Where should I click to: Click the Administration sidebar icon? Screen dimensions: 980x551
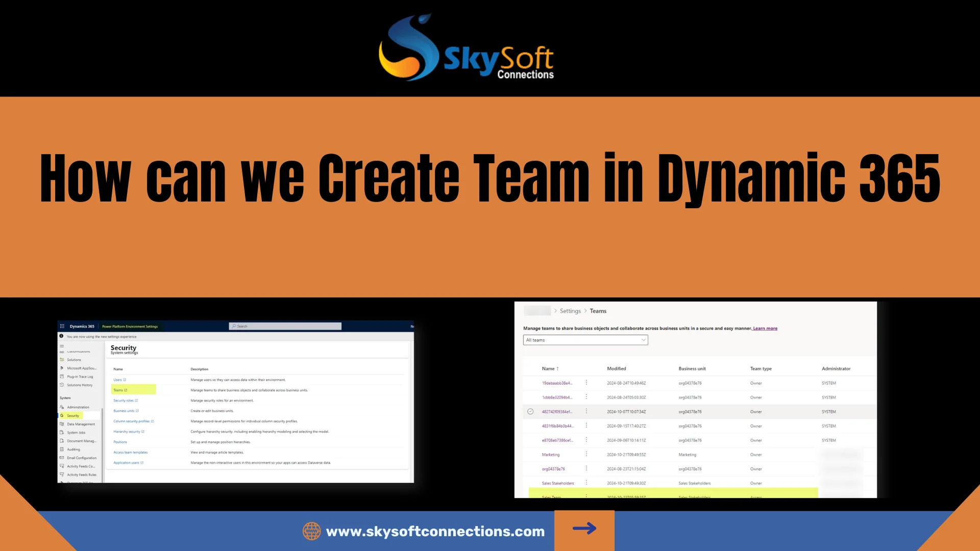point(62,407)
